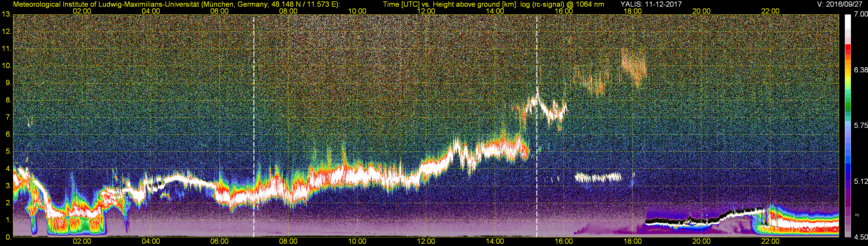Click the 02:00 label on the top time axis
The image size is (868, 246).
(x=82, y=11)
